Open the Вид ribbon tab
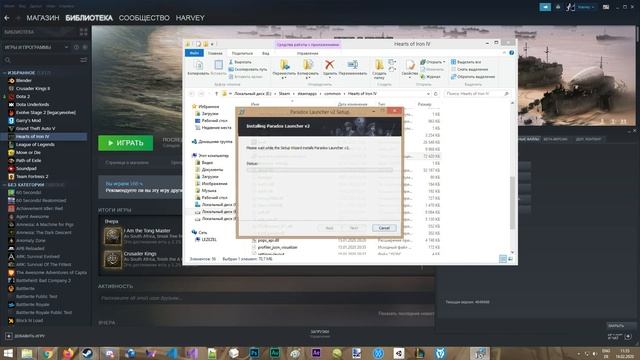The height and width of the screenshot is (360, 640). coord(266,53)
